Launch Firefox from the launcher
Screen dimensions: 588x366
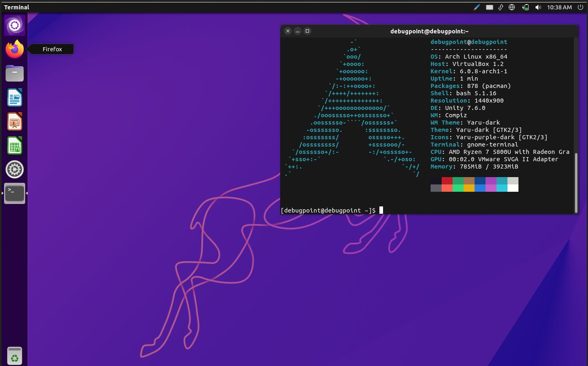(15, 49)
